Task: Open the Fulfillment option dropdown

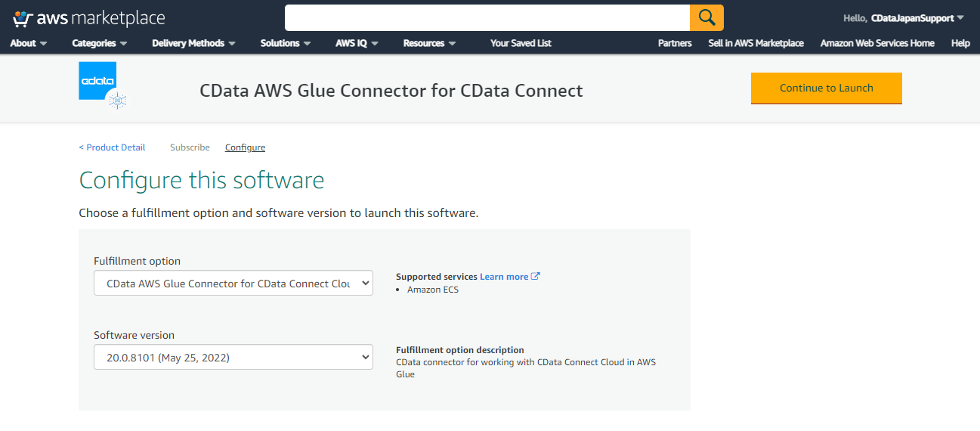Action: click(233, 284)
